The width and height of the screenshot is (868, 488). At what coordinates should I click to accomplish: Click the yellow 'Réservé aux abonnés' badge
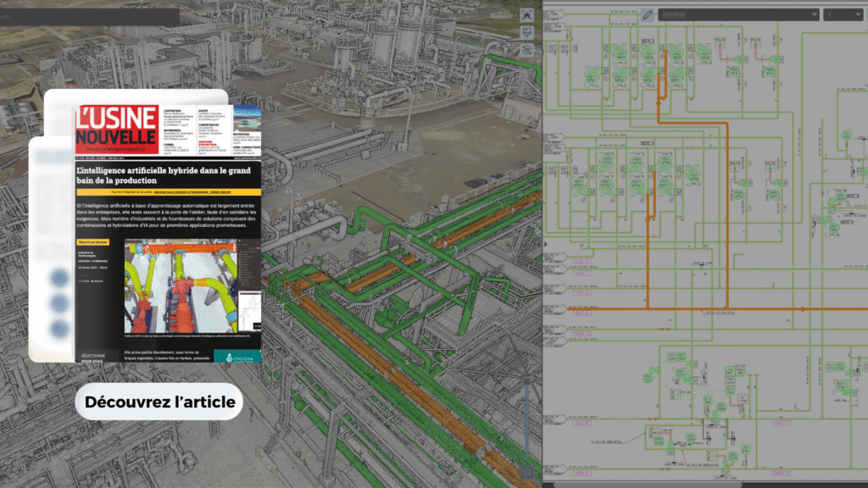point(93,242)
